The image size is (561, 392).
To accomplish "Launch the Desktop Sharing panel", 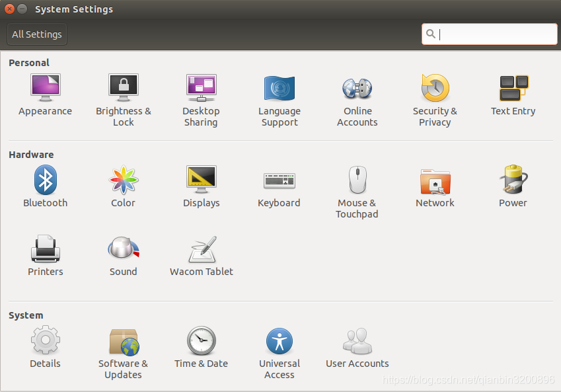I will pos(201,100).
